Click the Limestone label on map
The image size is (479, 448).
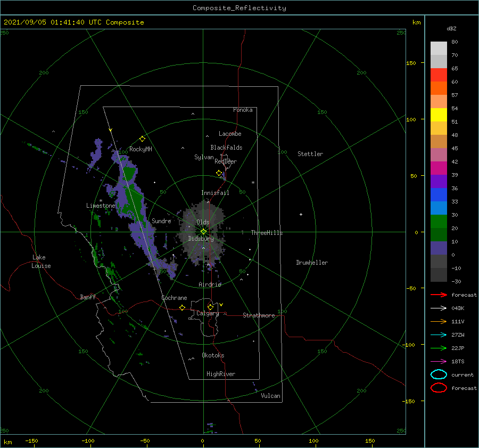101,206
